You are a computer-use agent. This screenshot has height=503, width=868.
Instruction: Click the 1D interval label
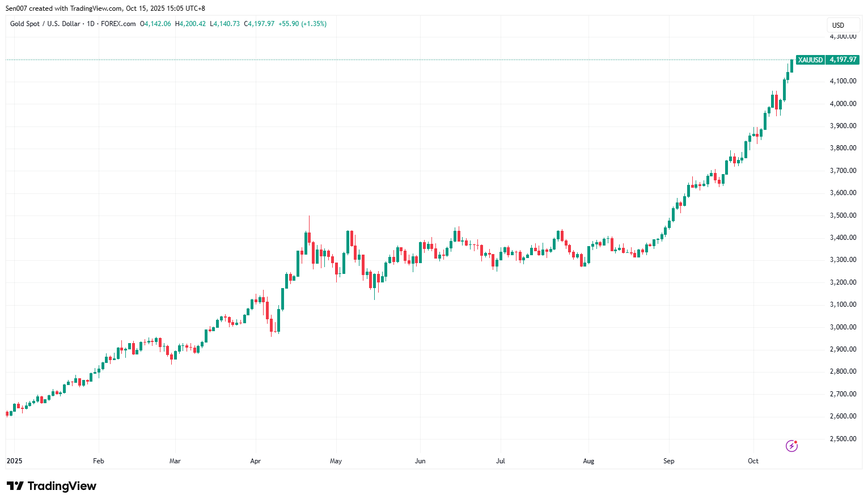pos(91,24)
